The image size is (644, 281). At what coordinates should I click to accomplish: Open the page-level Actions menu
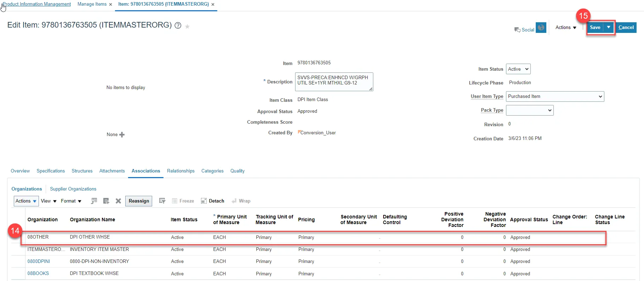(x=566, y=28)
